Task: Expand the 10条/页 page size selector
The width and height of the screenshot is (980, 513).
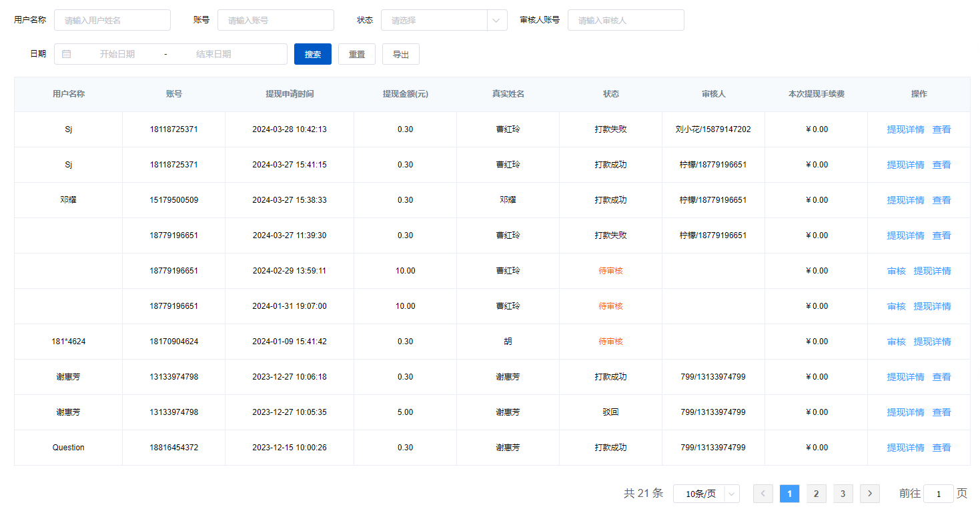Action: coord(706,494)
